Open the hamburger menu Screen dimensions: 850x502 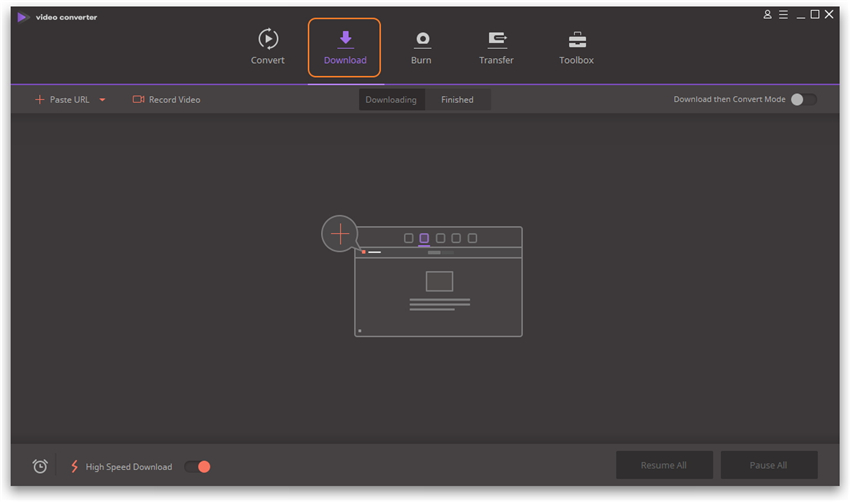click(x=783, y=15)
